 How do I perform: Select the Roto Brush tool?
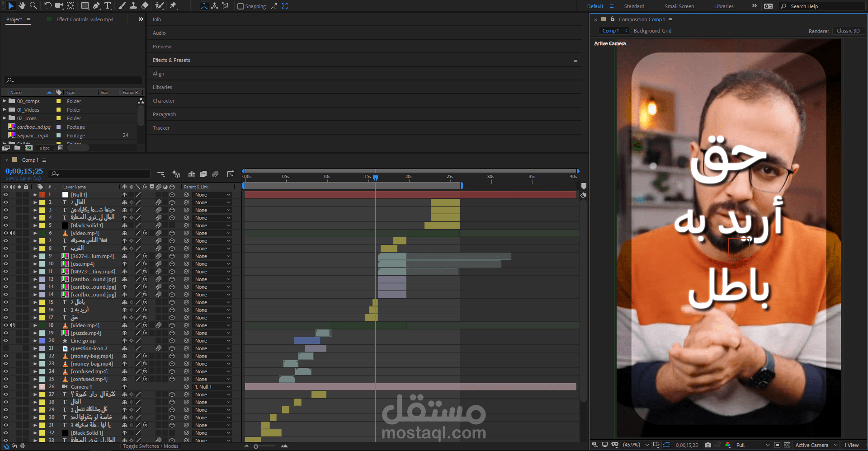(159, 6)
